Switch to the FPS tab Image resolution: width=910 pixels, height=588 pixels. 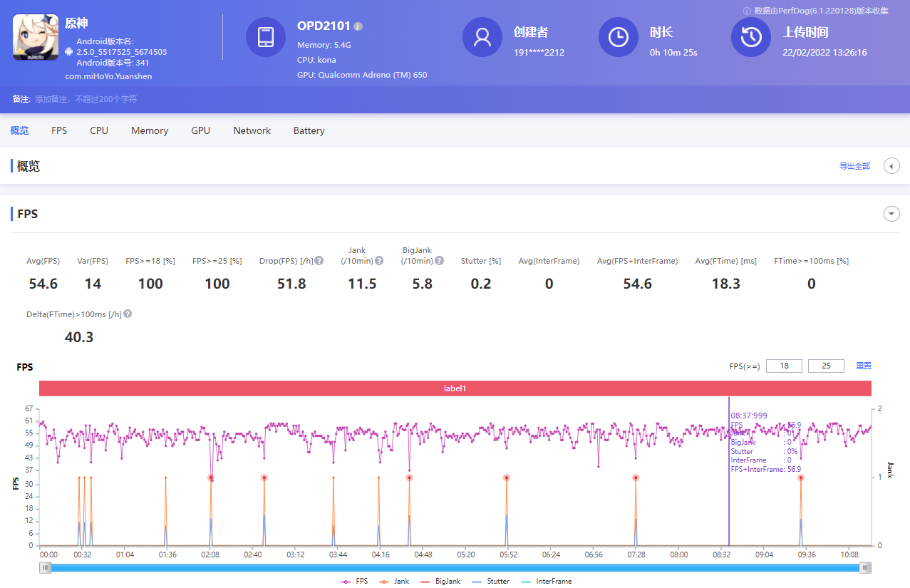[x=59, y=130]
